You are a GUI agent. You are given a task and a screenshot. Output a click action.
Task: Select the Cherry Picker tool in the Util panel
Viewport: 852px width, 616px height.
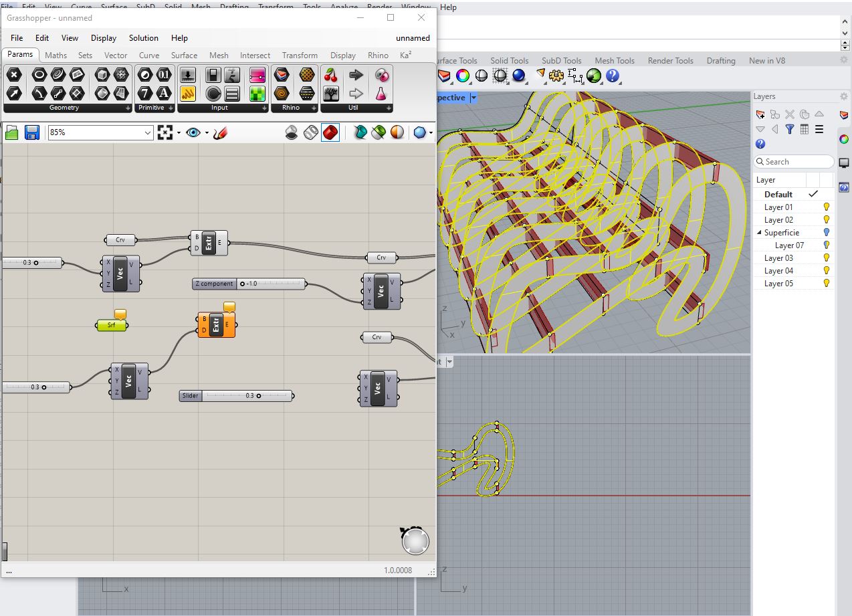(331, 75)
